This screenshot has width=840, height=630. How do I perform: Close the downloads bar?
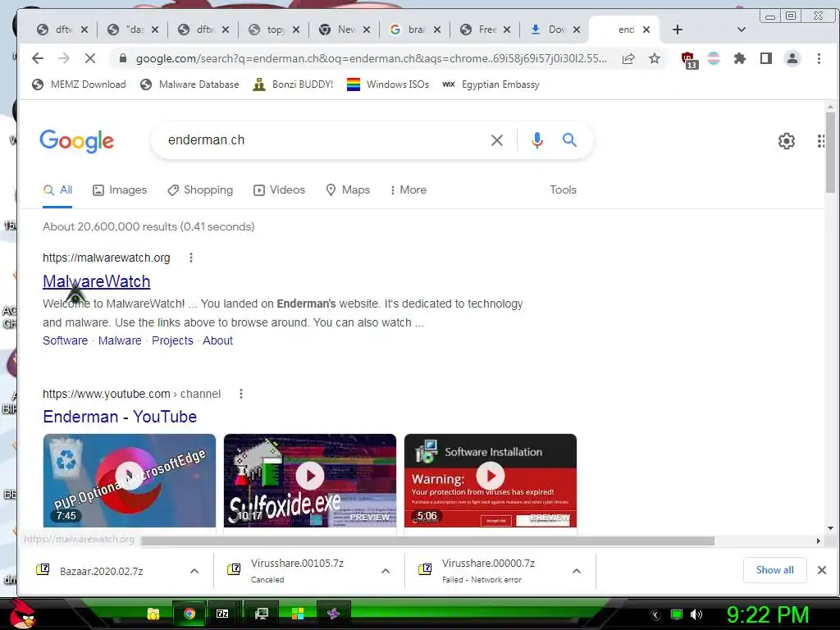[822, 570]
